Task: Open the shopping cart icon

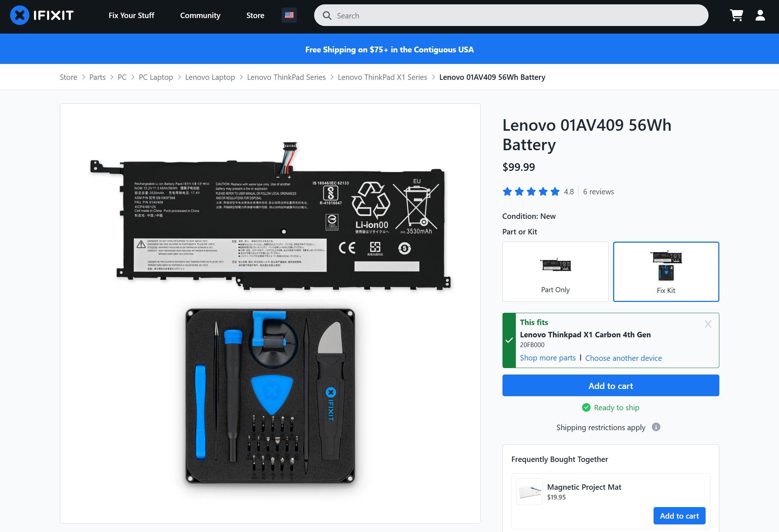Action: point(736,15)
